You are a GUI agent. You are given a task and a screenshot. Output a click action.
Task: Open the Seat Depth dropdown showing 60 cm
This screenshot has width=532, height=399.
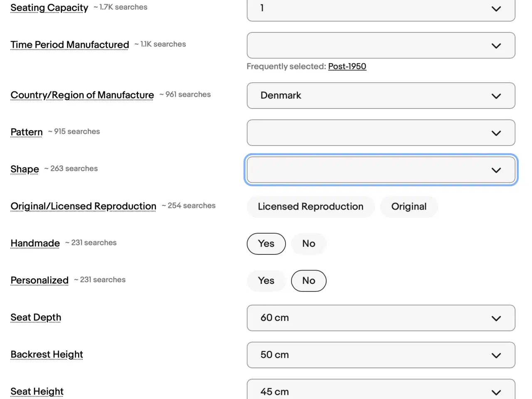click(x=380, y=318)
